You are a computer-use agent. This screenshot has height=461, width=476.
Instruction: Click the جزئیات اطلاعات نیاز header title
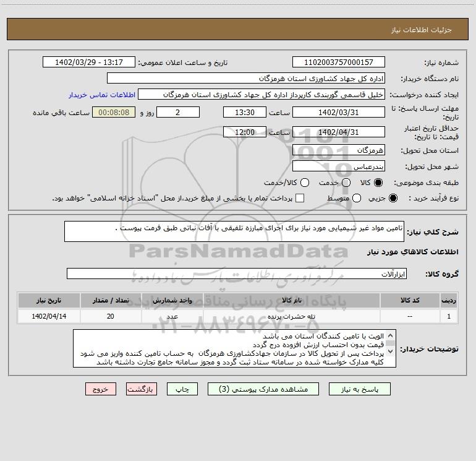pos(422,30)
